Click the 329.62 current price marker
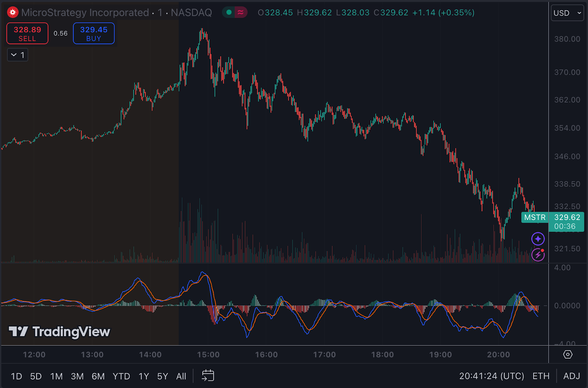 (x=566, y=222)
